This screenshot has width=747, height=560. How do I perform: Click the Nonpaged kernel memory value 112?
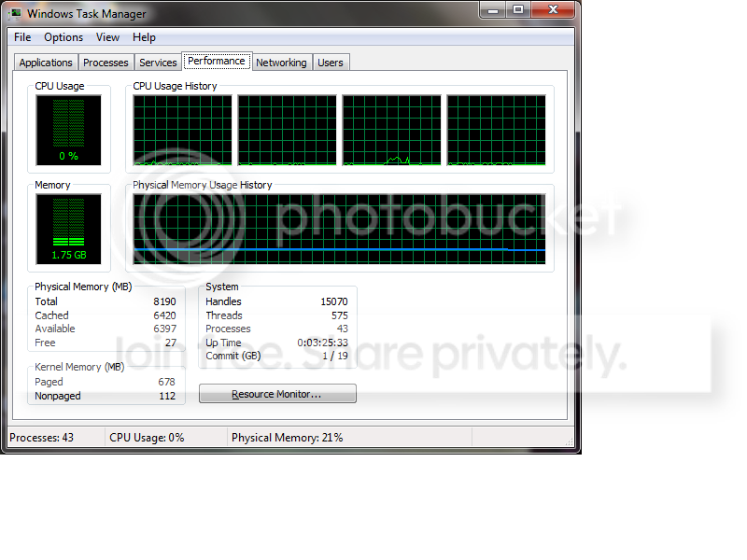point(167,396)
